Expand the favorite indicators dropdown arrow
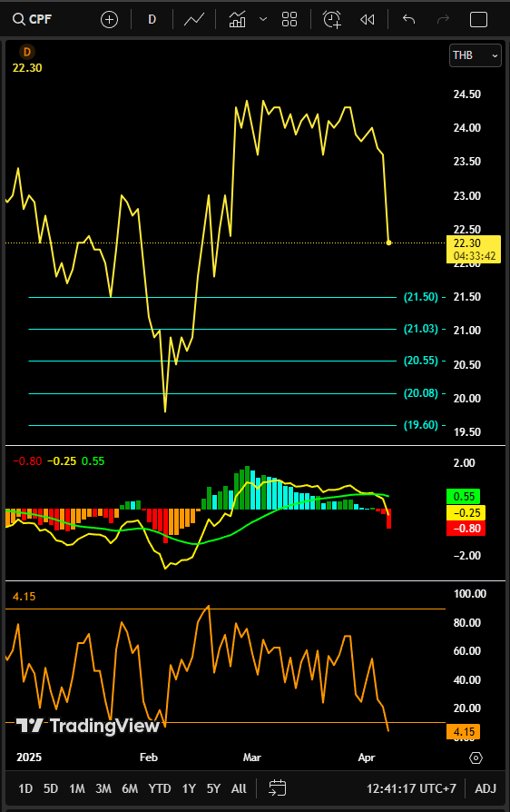Viewport: 510px width, 812px height. click(263, 20)
